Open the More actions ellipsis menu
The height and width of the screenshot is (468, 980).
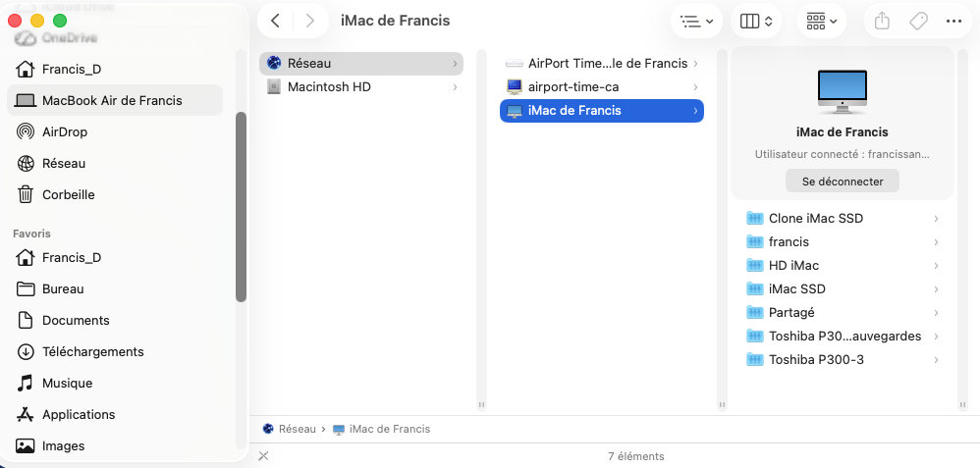(x=953, y=21)
